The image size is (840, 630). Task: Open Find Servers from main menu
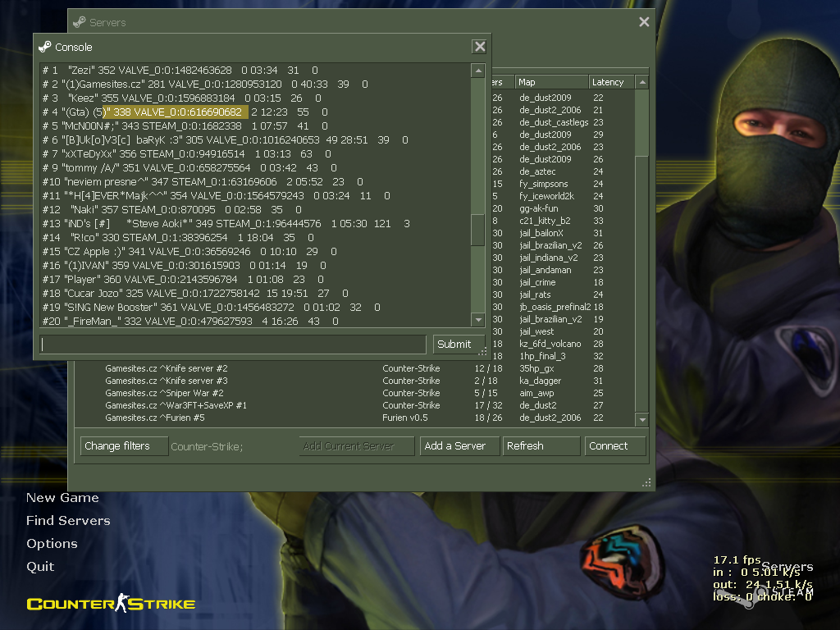tap(68, 521)
